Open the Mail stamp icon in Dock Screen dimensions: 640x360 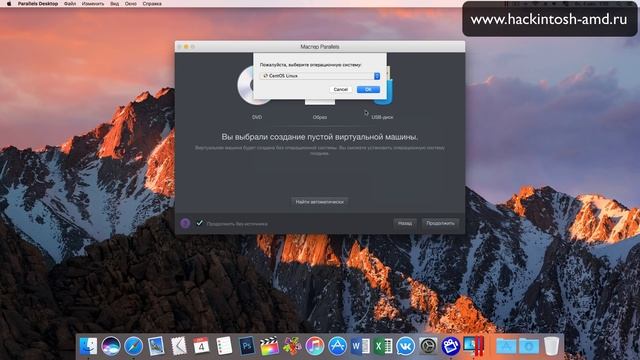pyautogui.click(x=156, y=346)
